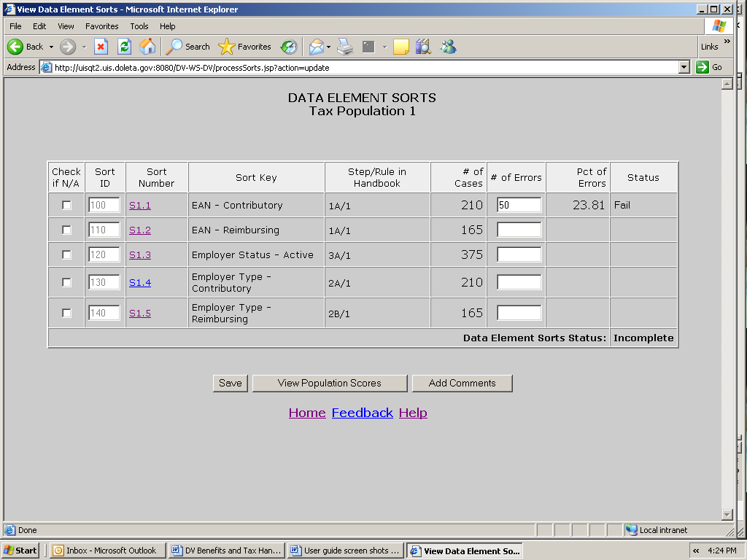Check N/A box for Employer Status - Active
Image resolution: width=747 pixels, height=560 pixels.
(x=66, y=255)
